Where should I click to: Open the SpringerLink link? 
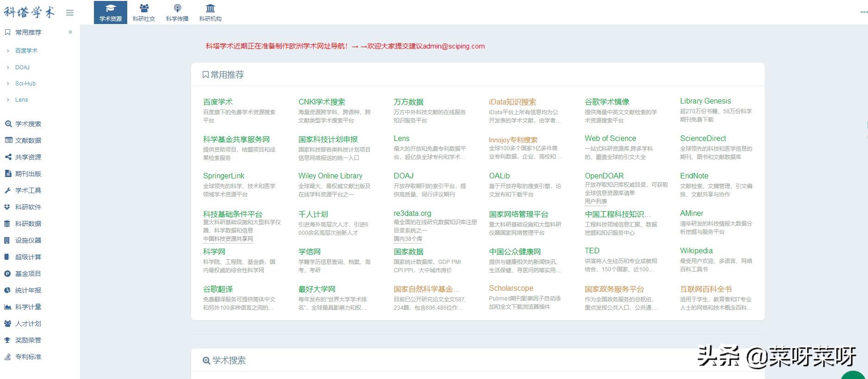coord(223,176)
